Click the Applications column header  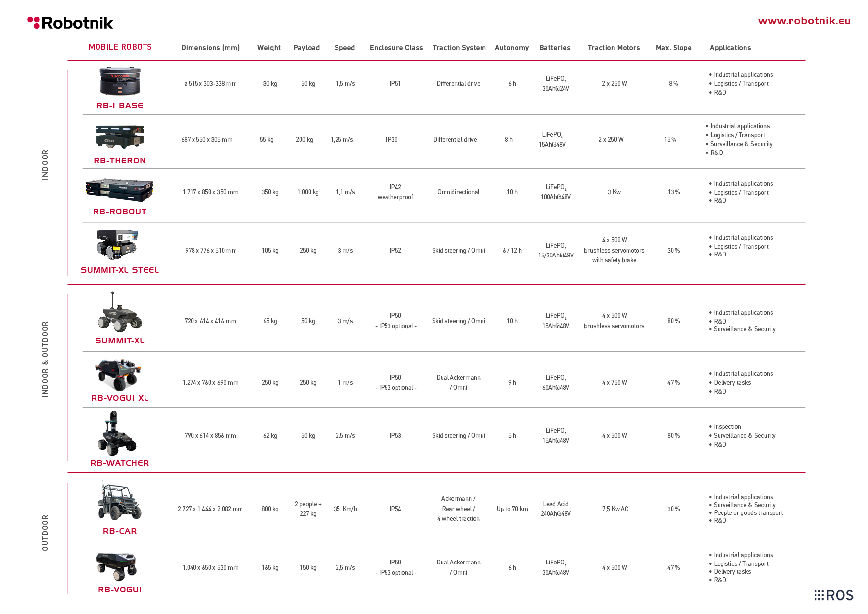coord(730,48)
